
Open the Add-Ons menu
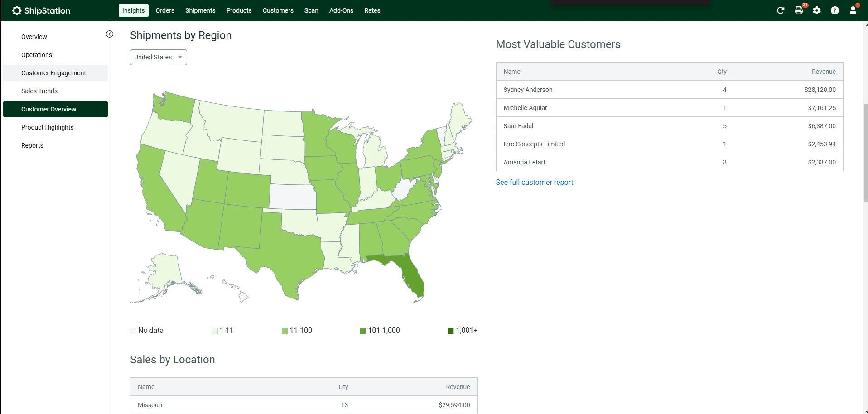coord(341,10)
